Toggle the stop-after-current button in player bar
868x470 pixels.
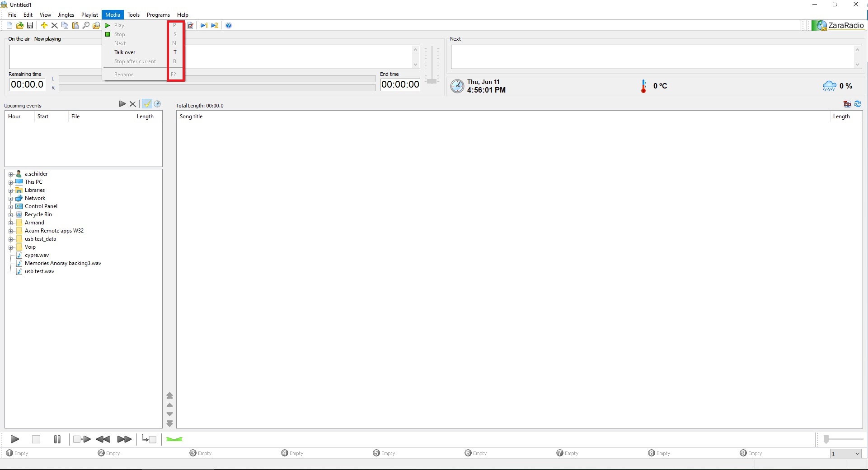pyautogui.click(x=149, y=439)
